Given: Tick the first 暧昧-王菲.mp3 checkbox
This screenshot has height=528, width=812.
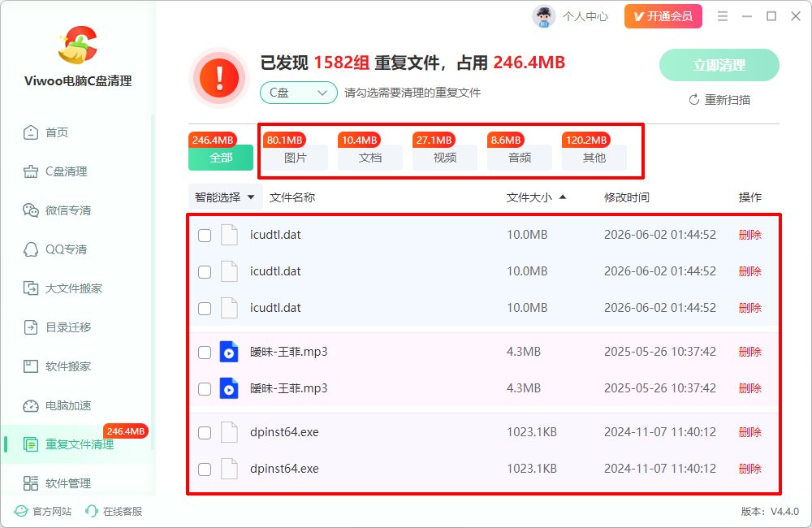Looking at the screenshot, I should pyautogui.click(x=205, y=353).
